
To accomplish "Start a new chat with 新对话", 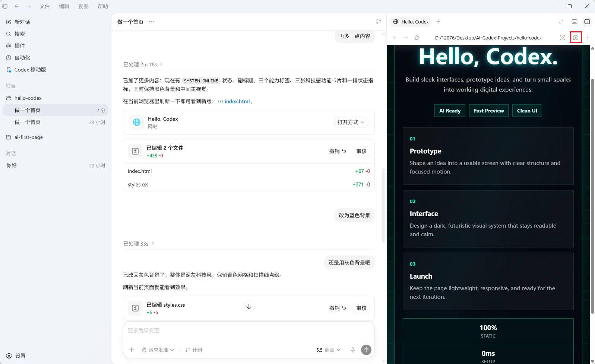I will point(18,22).
